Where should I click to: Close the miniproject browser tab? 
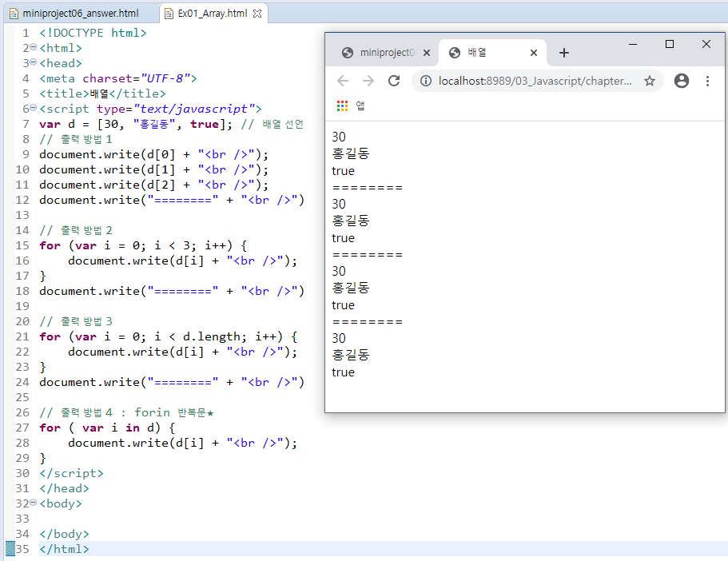coord(427,53)
